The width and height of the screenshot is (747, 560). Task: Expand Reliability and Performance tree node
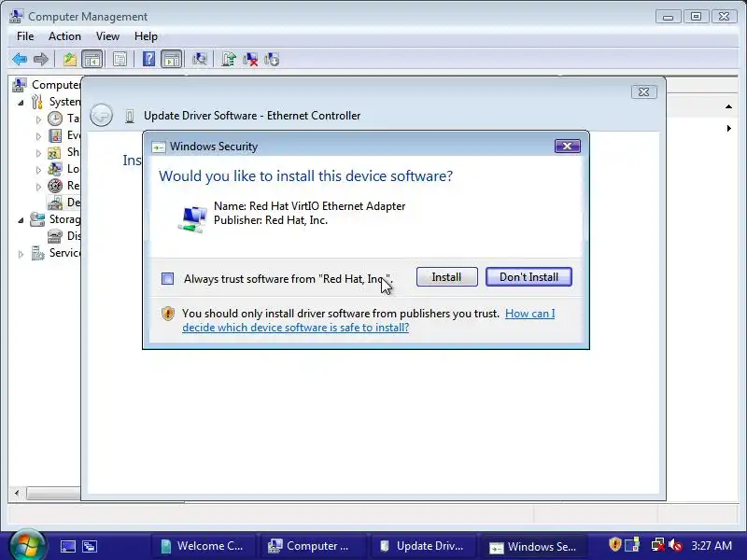38,187
